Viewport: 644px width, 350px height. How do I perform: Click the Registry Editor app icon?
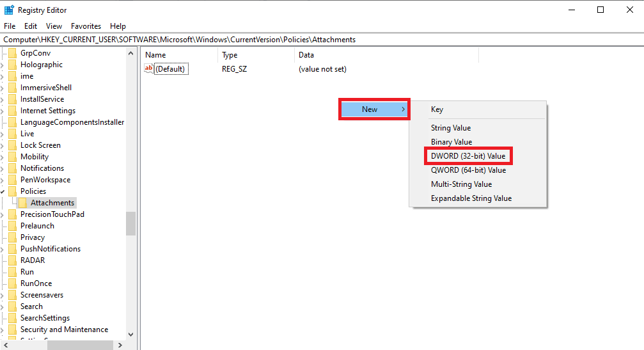(9, 10)
